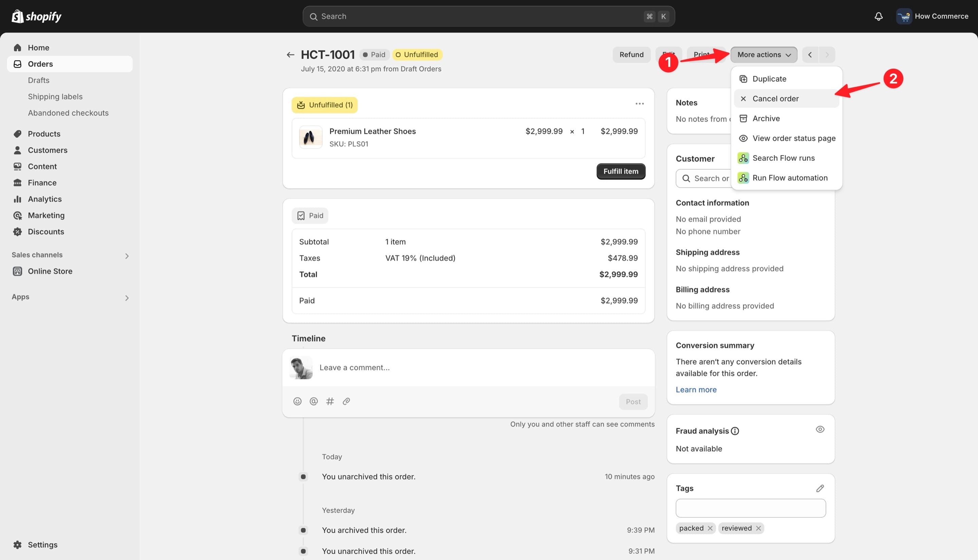
Task: Mention staff with the @ icon
Action: (313, 401)
